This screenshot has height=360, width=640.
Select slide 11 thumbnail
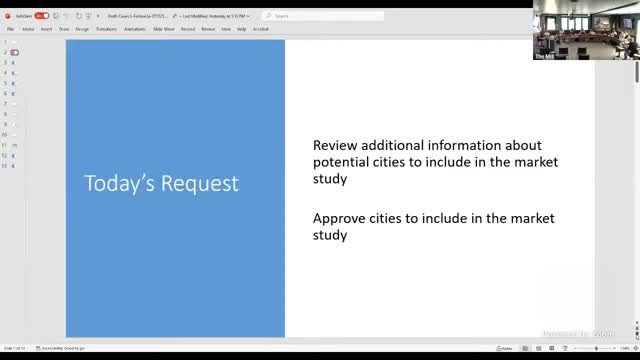(x=14, y=145)
